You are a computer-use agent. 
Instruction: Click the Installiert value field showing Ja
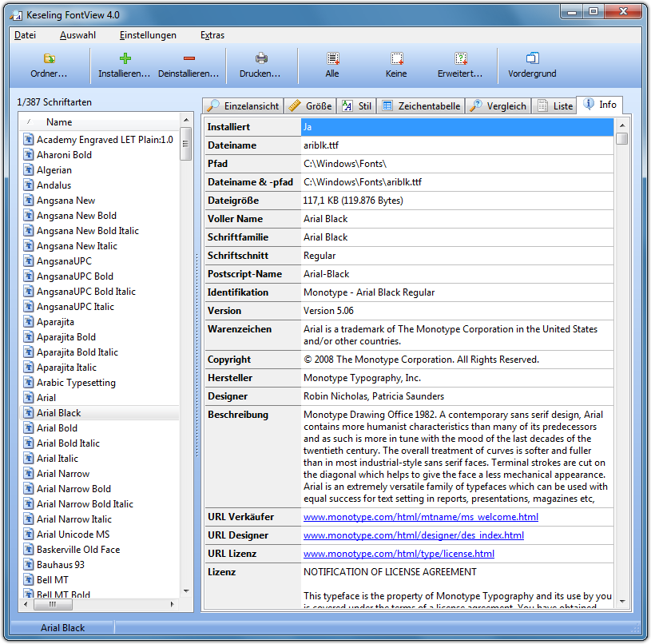tap(457, 127)
